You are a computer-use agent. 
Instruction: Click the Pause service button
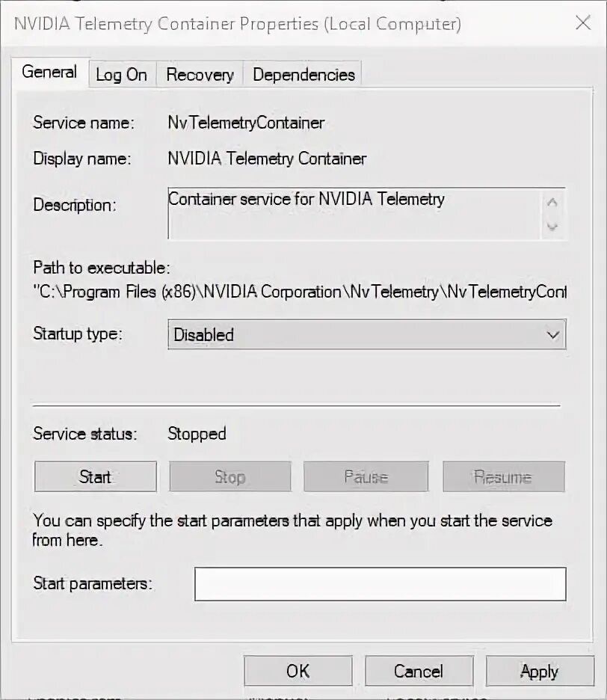click(366, 477)
